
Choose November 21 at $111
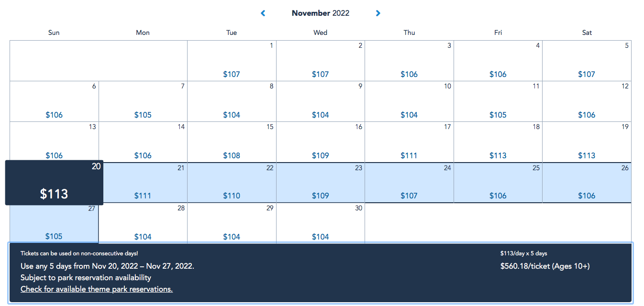click(143, 183)
